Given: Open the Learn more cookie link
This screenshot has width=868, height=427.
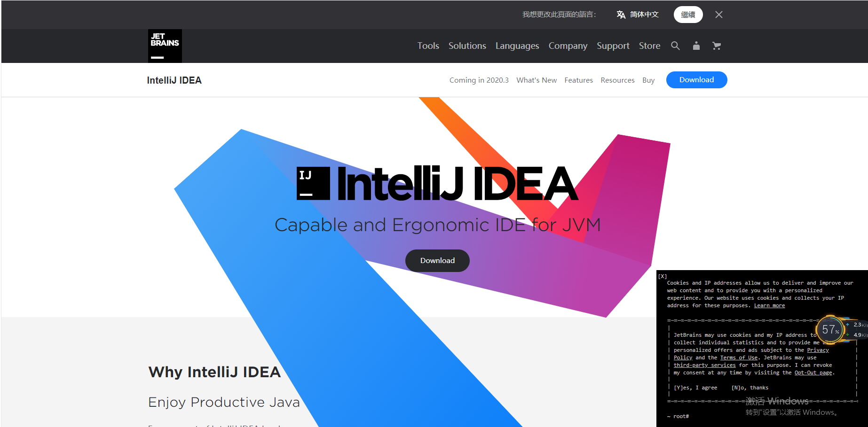Looking at the screenshot, I should pos(769,306).
